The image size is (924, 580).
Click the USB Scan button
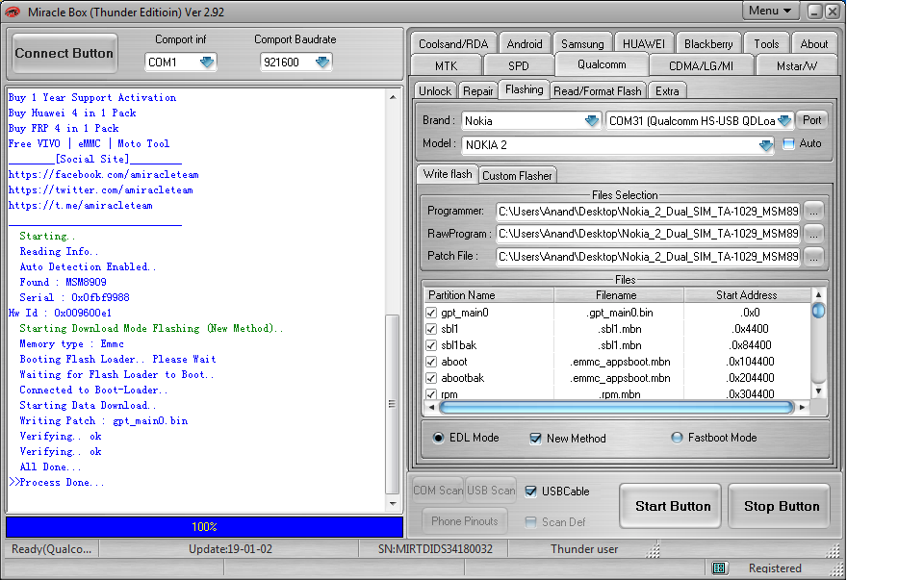click(491, 490)
